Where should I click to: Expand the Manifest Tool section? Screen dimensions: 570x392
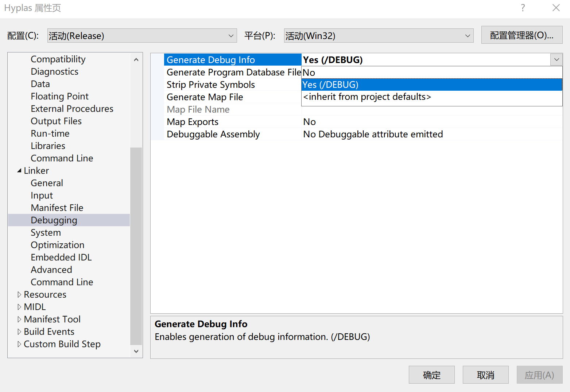(19, 319)
